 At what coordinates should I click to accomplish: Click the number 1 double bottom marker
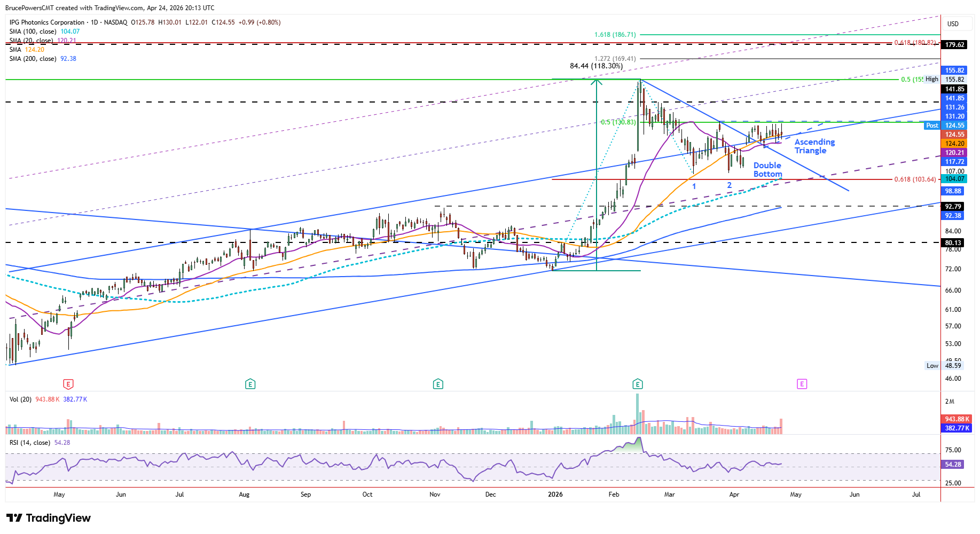click(x=694, y=186)
